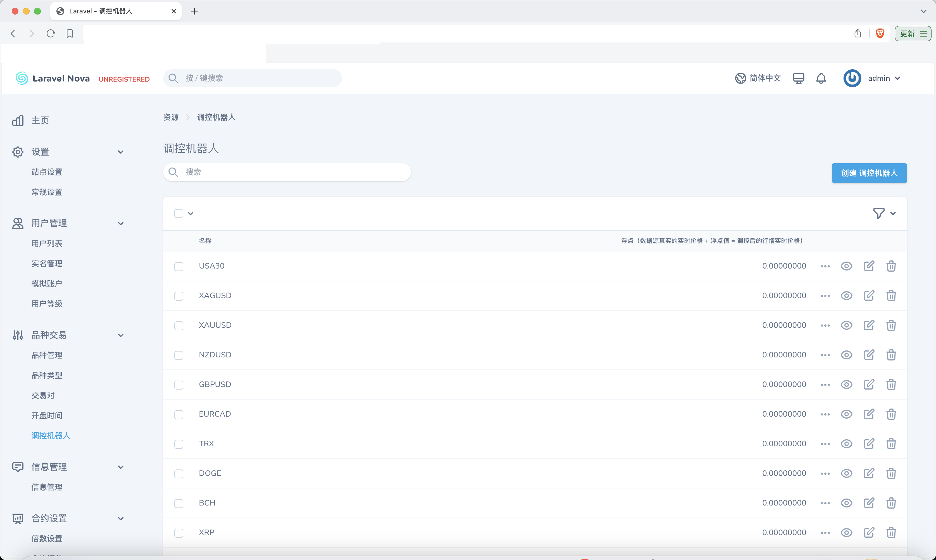Focus the 调控机器人 搜索 field

pyautogui.click(x=287, y=172)
